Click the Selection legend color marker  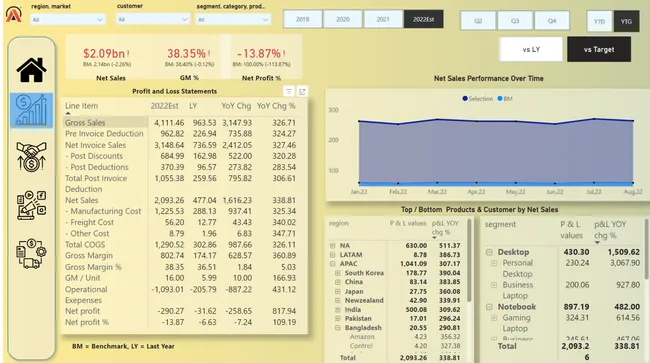(x=465, y=99)
